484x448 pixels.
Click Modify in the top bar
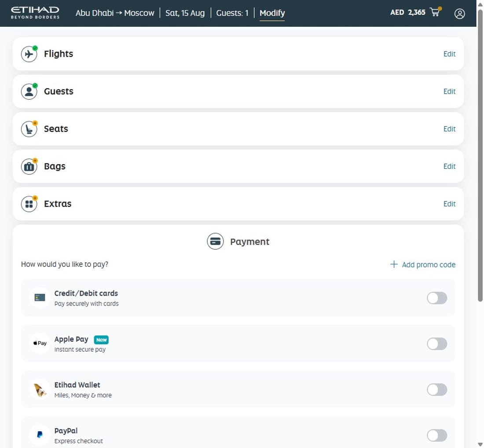[x=272, y=13]
